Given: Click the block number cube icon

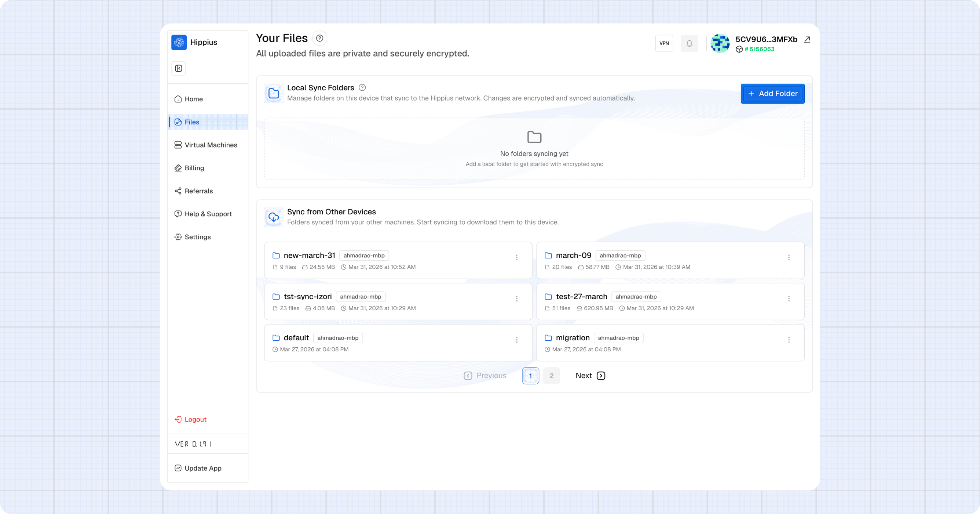Looking at the screenshot, I should pos(739,49).
